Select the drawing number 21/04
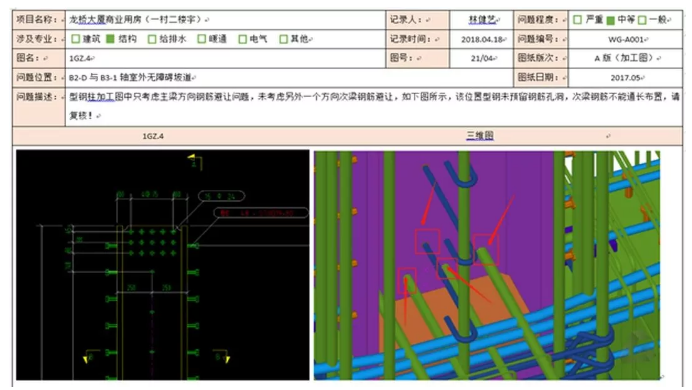Viewport: 692px width, 390px height. (482, 58)
